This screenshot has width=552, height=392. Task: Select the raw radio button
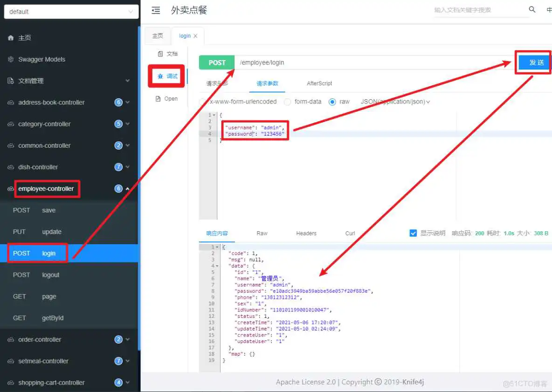click(x=332, y=102)
